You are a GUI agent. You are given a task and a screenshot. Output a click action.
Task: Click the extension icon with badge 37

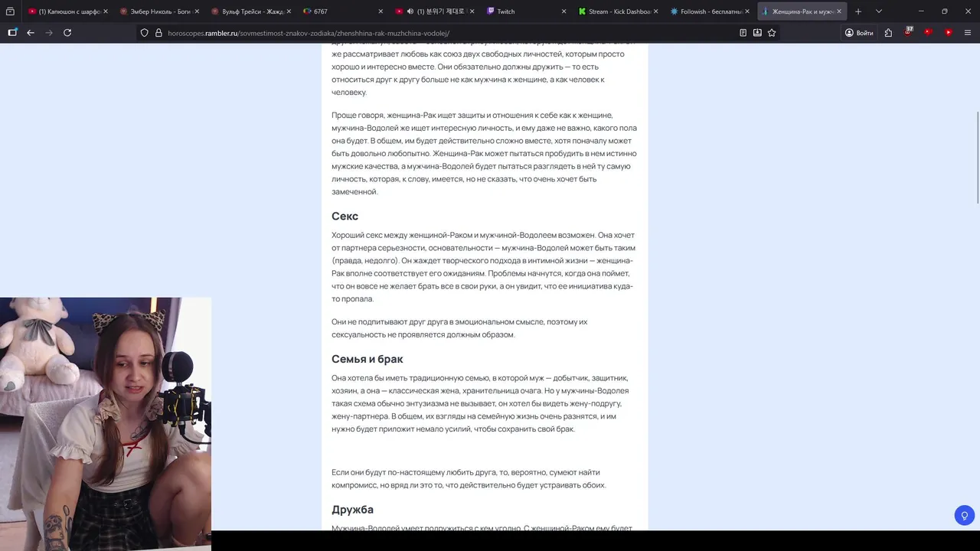point(908,32)
